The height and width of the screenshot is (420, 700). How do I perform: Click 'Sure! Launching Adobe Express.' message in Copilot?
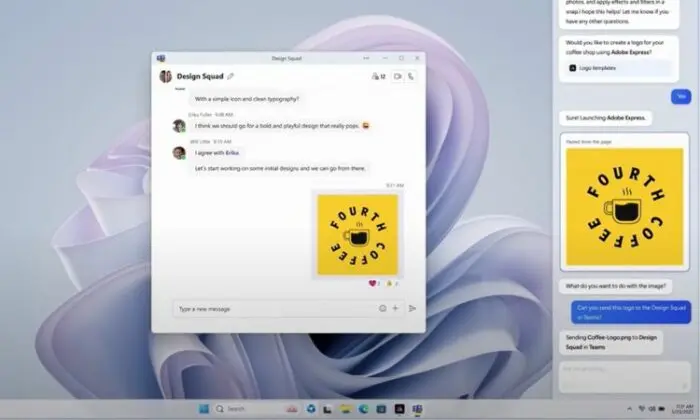point(605,118)
